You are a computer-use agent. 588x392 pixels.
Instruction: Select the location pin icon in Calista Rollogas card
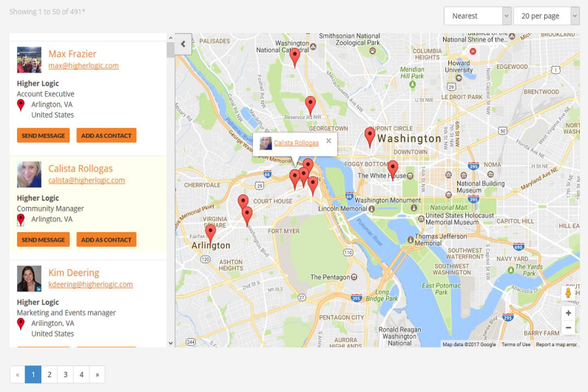click(21, 220)
